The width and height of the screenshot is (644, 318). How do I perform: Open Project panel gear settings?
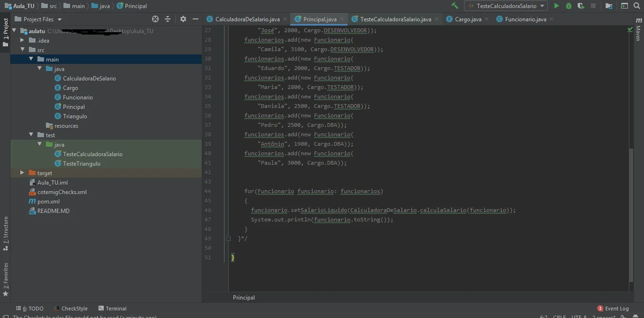[183, 19]
